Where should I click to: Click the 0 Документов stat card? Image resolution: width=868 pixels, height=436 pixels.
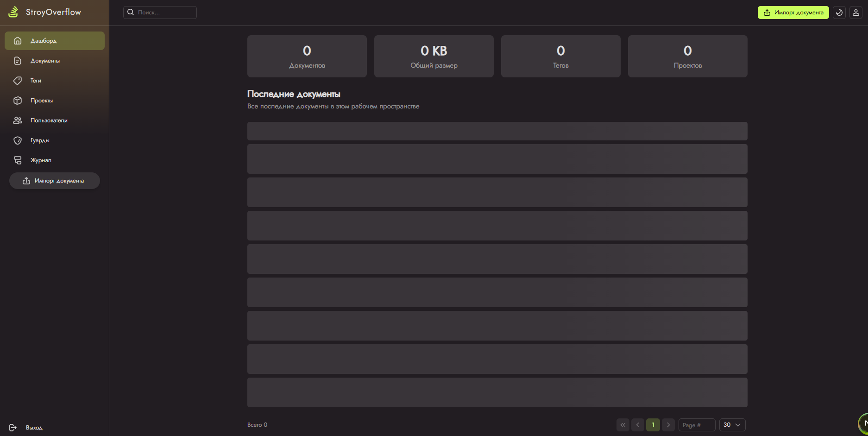[307, 56]
